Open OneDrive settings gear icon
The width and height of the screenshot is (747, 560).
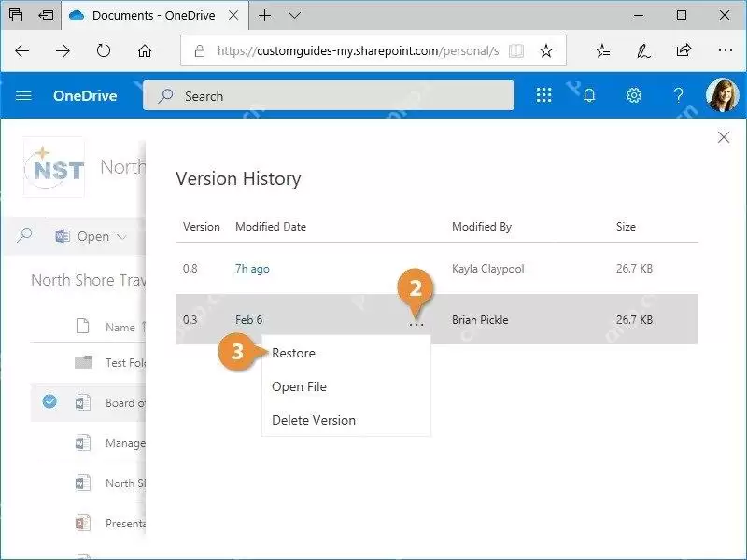634,95
